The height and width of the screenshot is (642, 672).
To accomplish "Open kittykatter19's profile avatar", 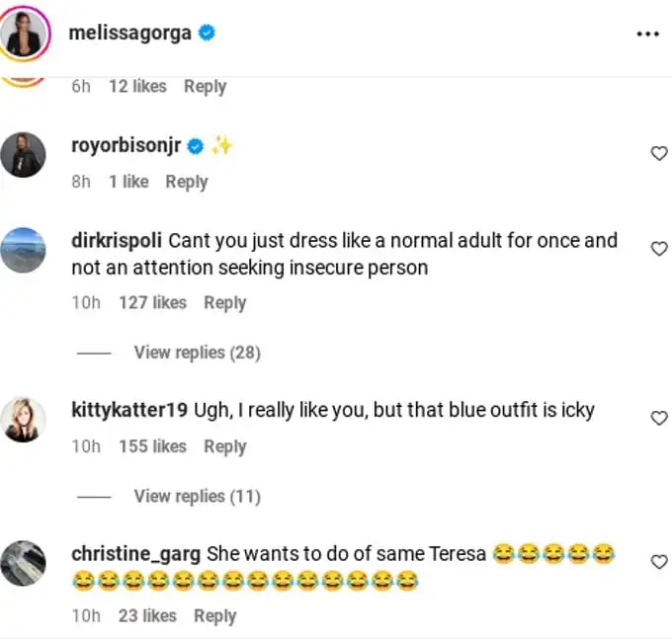I will (x=23, y=420).
